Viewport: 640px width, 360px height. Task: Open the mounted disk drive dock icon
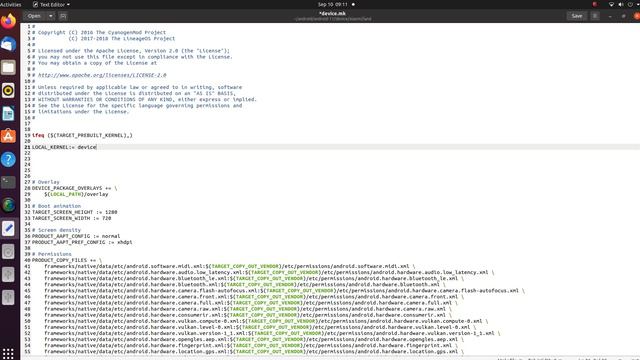pyautogui.click(x=8, y=251)
